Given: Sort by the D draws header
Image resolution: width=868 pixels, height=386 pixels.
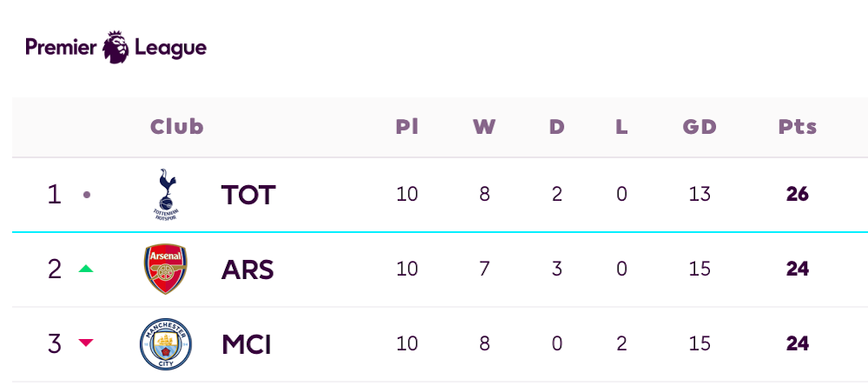Looking at the screenshot, I should [x=557, y=127].
